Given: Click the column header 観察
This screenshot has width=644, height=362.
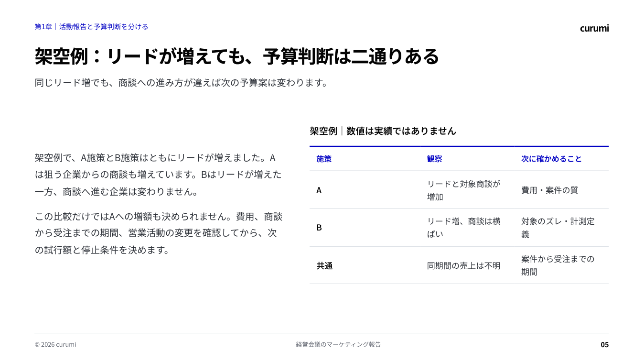Looking at the screenshot, I should pos(434,159).
